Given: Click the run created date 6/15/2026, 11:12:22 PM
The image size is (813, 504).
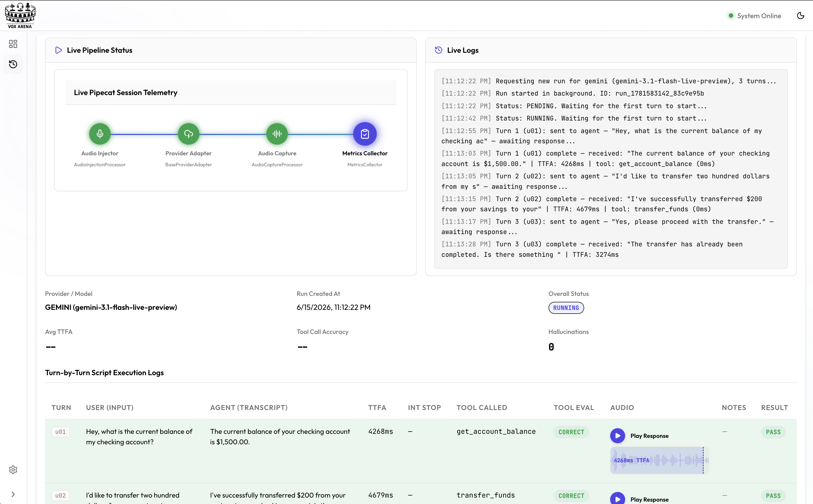Looking at the screenshot, I should tap(333, 307).
